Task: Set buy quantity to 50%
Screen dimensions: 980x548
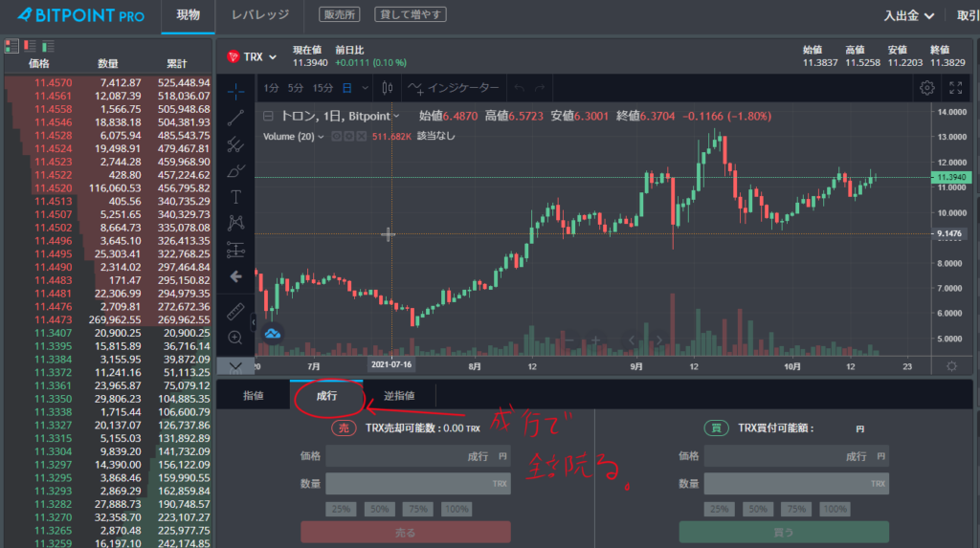Action: [758, 509]
